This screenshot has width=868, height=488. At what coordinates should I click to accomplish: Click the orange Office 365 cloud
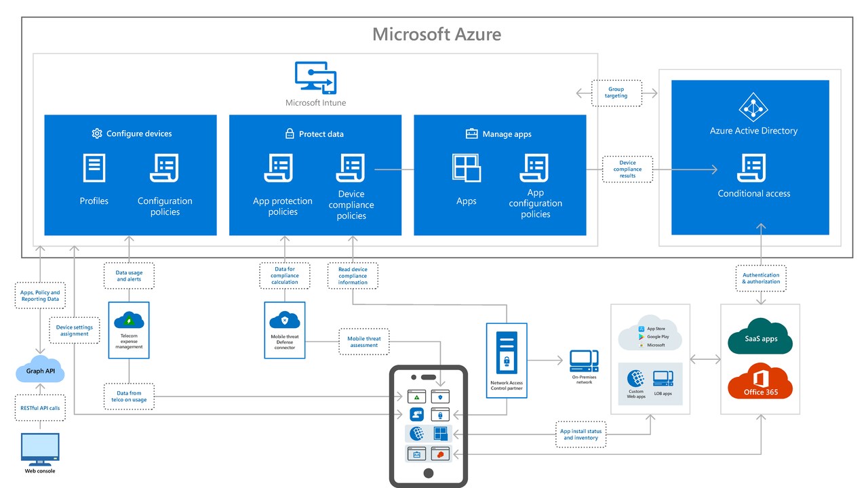(760, 381)
